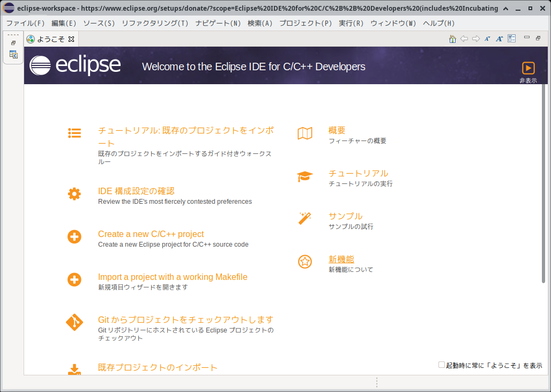Click the map icon beside 概要
551x392 pixels.
coord(304,133)
